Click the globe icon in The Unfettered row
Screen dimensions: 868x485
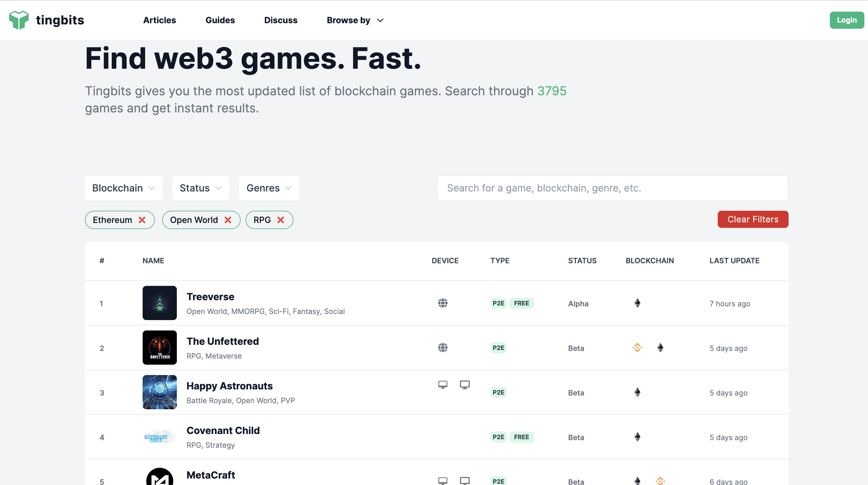tap(443, 348)
